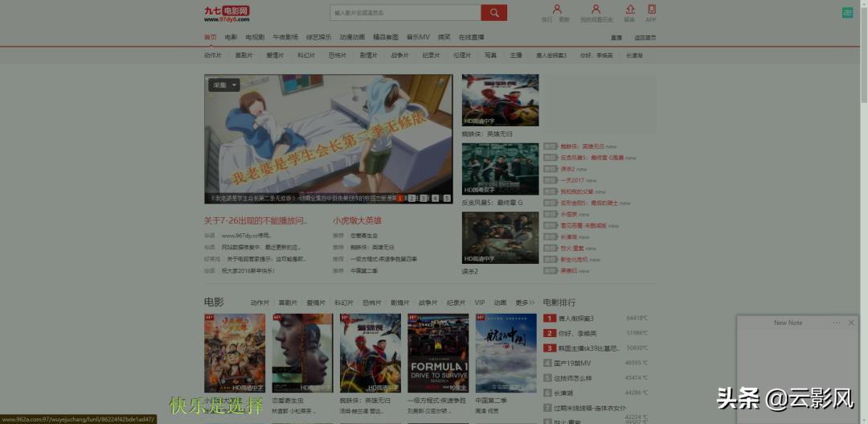
Task: Open the first cartoon poster in movies section
Action: pyautogui.click(x=235, y=353)
